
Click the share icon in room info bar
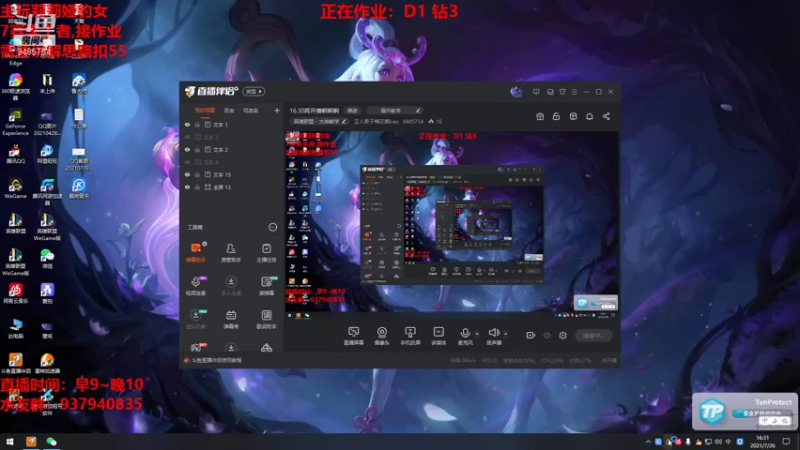(606, 116)
